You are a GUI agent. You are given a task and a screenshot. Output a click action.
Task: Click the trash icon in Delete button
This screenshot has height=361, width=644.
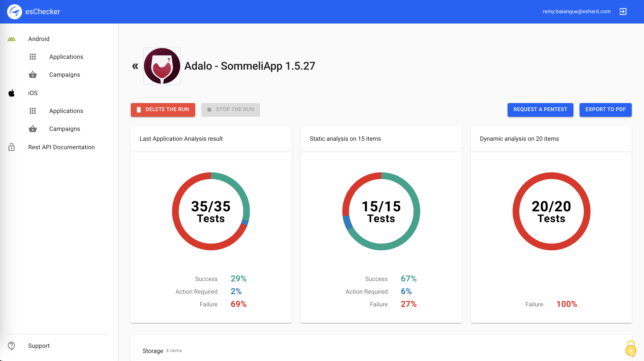pyautogui.click(x=139, y=110)
